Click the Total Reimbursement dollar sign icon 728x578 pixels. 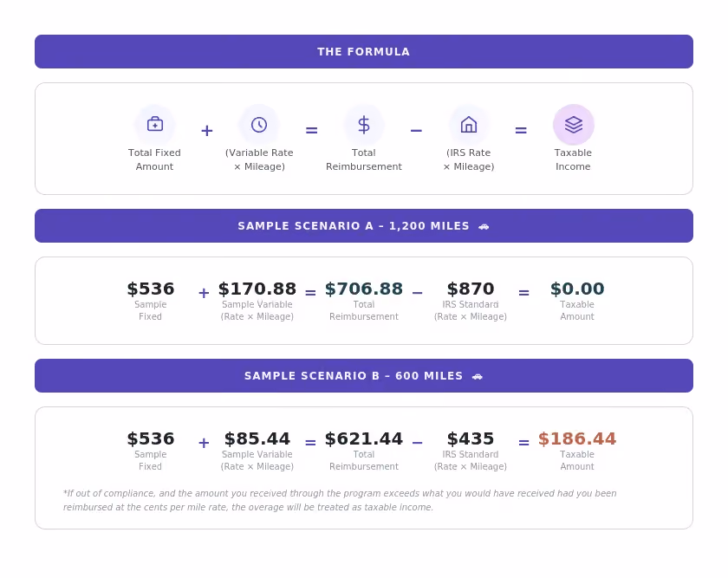(364, 125)
